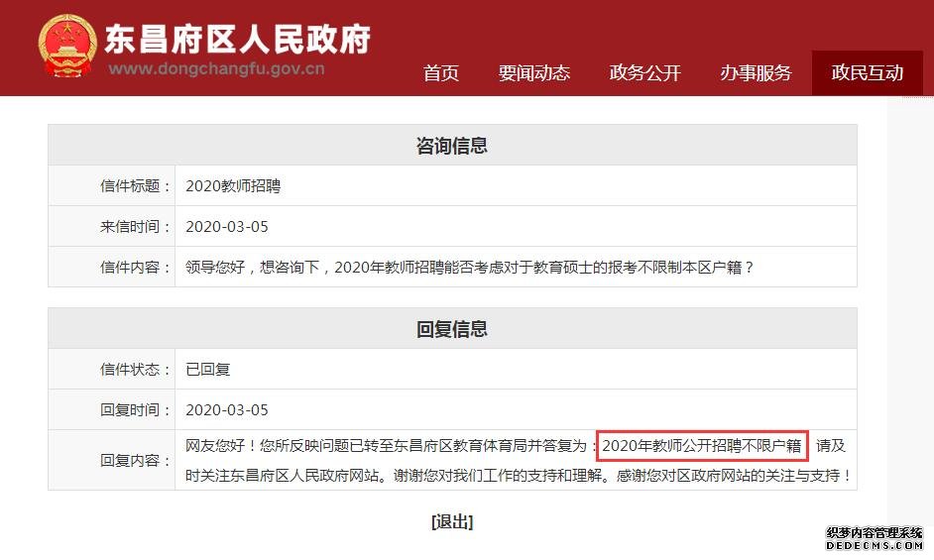Select the 回复信息 section header
The width and height of the screenshot is (934, 560).
click(x=452, y=329)
